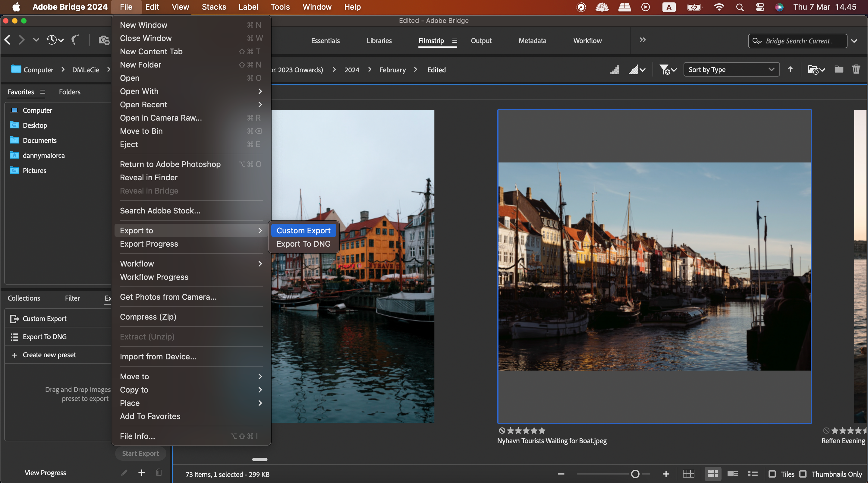The width and height of the screenshot is (868, 483).
Task: Open the Sort by Type dropdown
Action: pos(731,69)
